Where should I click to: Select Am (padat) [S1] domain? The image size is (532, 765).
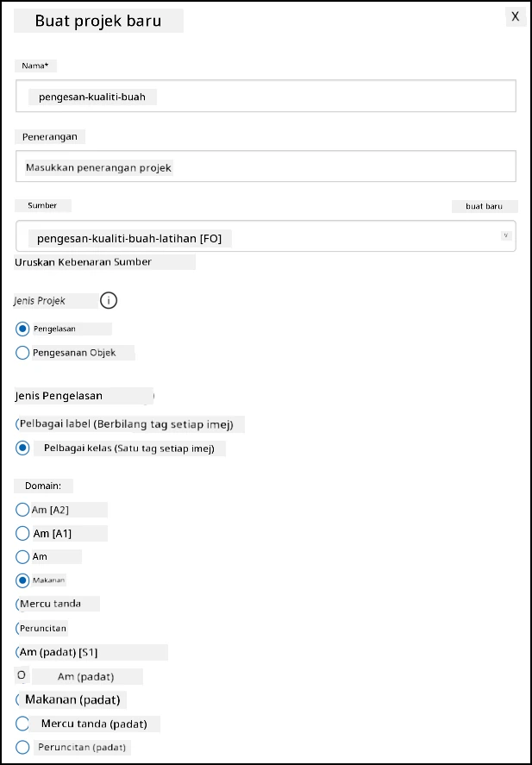[18, 652]
